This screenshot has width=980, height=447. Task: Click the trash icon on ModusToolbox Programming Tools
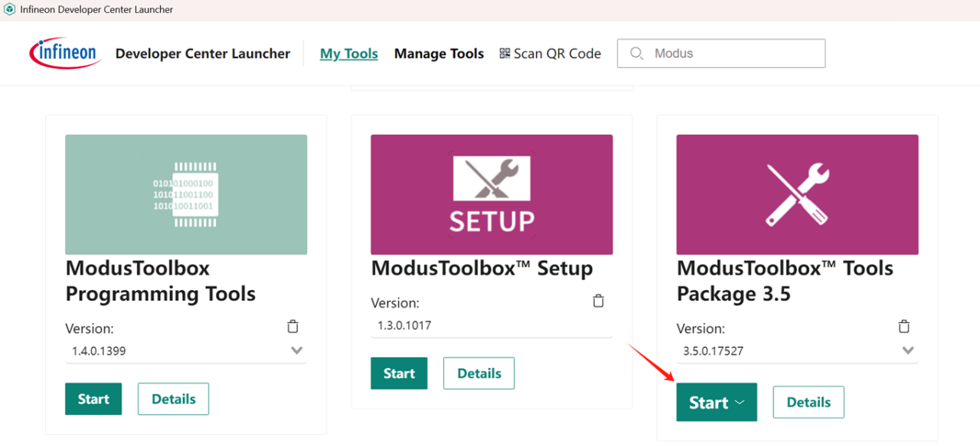click(x=292, y=325)
